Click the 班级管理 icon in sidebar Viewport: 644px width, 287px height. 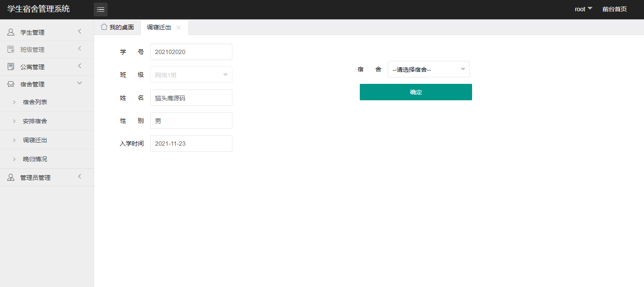click(11, 49)
